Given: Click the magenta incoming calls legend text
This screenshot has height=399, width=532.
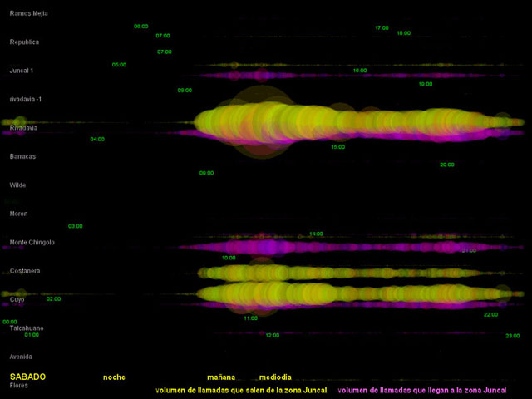Looking at the screenshot, I should 422,390.
